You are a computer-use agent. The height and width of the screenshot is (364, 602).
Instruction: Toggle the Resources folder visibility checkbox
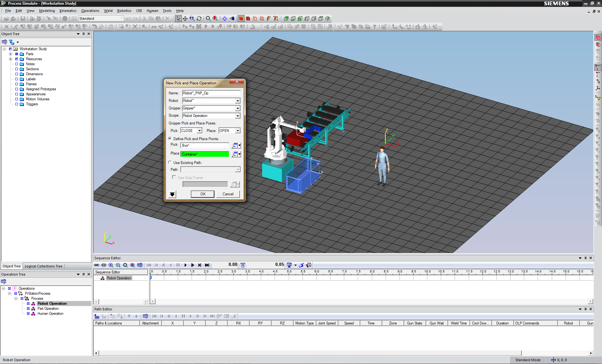pos(17,59)
